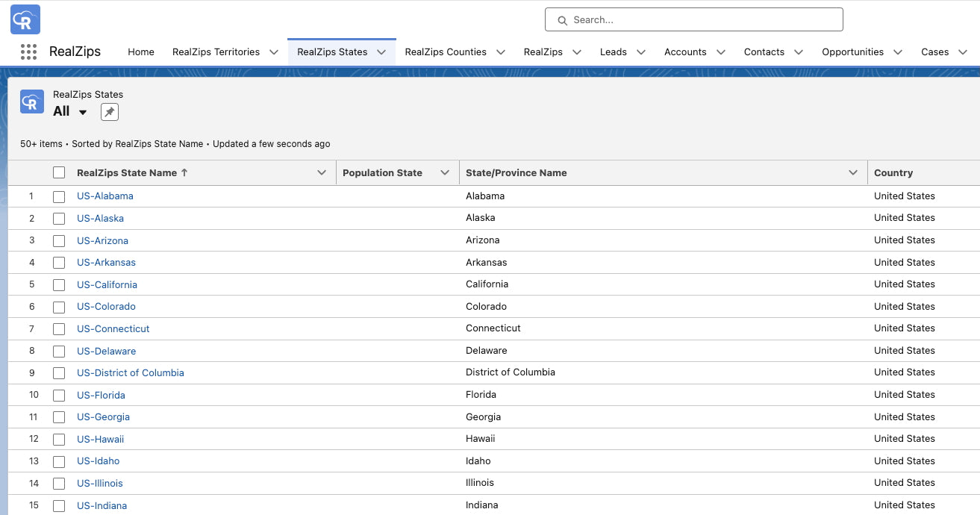Click the search magnifier icon
Screen dimensions: 980x515
coord(561,20)
